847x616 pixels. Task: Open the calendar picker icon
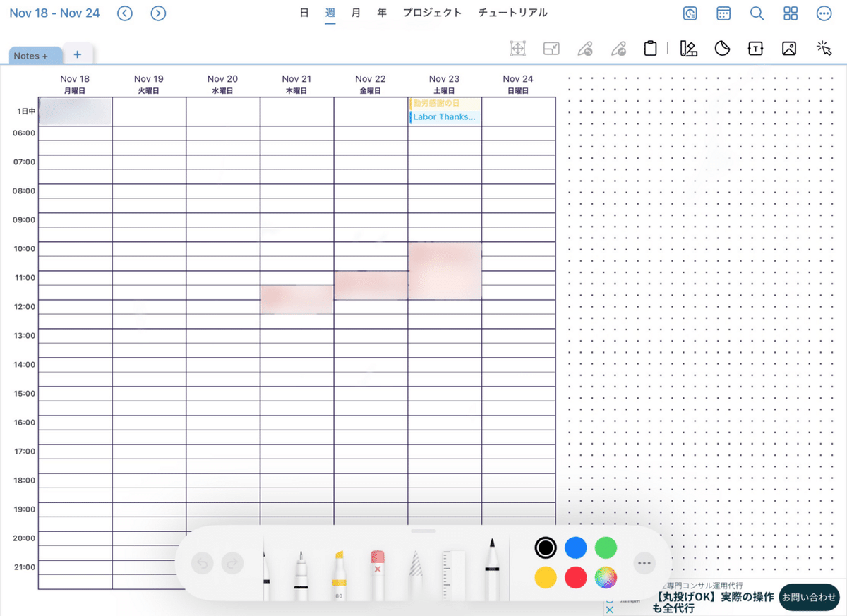(723, 13)
